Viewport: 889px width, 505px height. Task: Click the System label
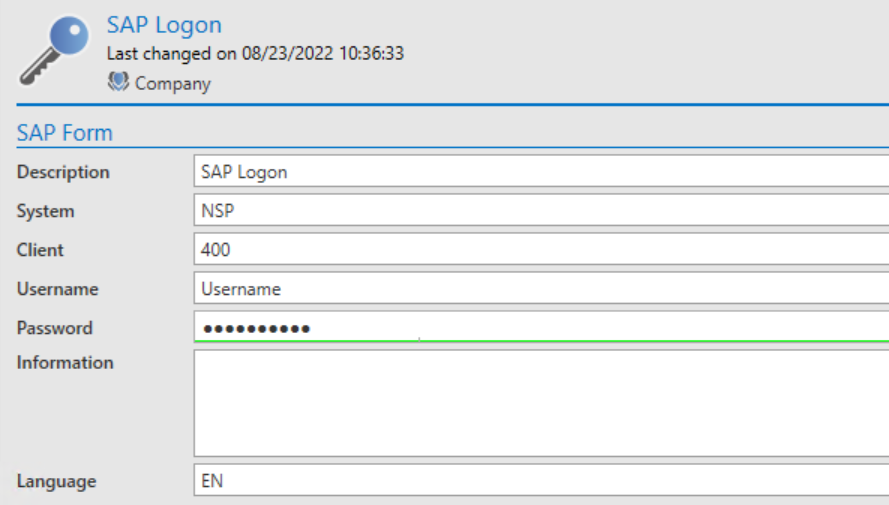45,211
